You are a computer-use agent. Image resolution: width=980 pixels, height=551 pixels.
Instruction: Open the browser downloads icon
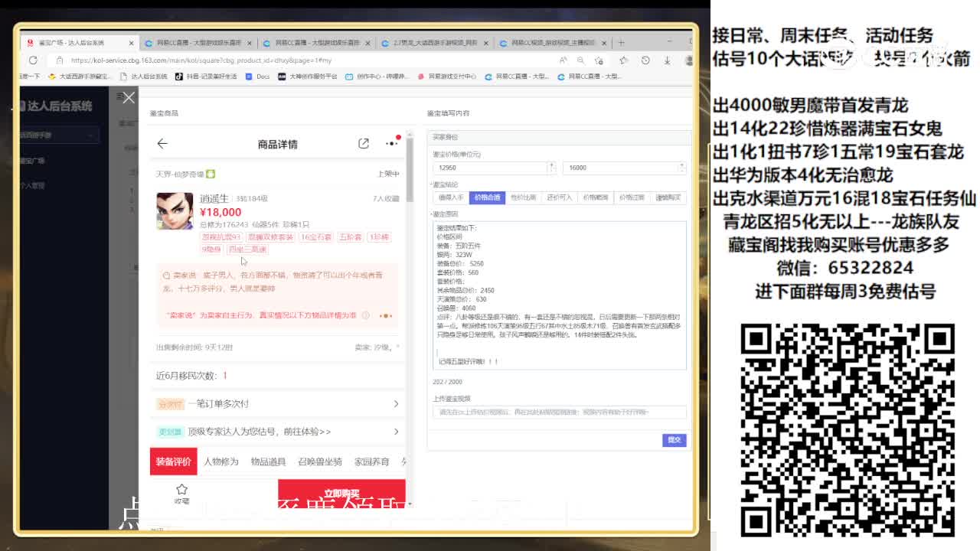(x=667, y=60)
